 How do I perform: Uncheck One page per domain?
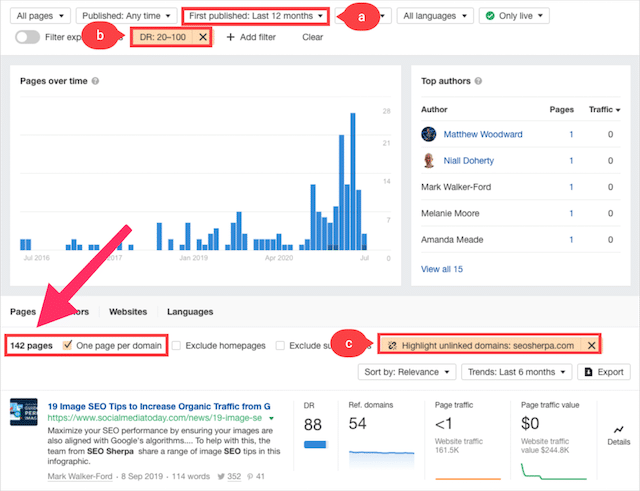(x=67, y=345)
